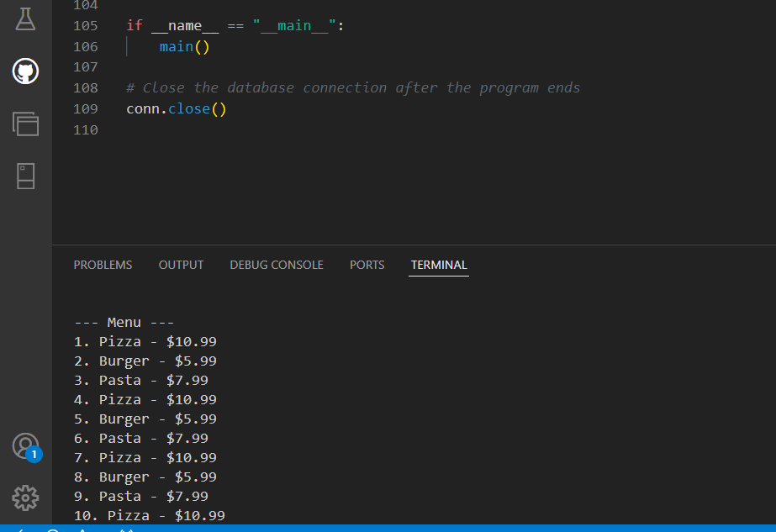Image resolution: width=776 pixels, height=532 pixels.
Task: Click "conn" in conn.close() line
Action: 143,109
